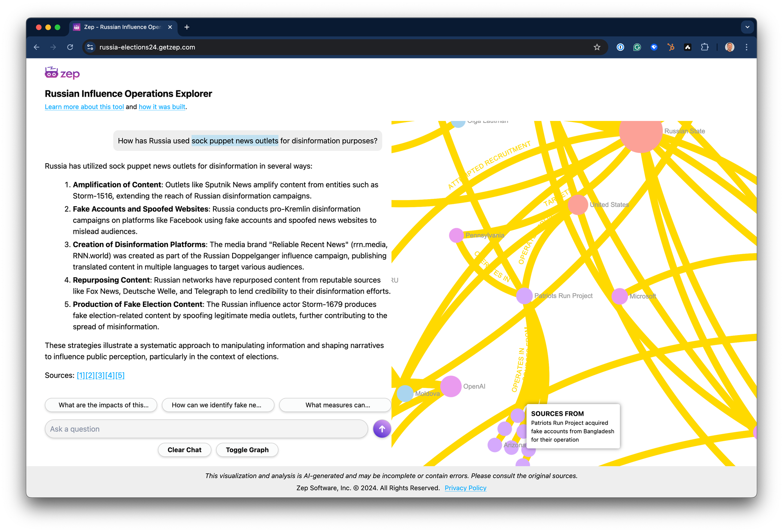Open a new tab with plus button
The width and height of the screenshot is (783, 532).
(187, 27)
